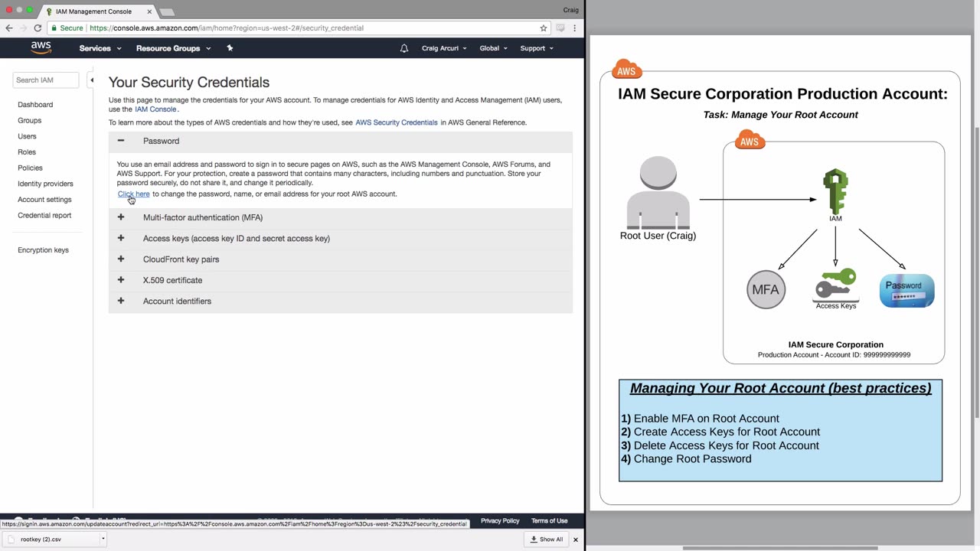Open the Resource Groups dropdown
This screenshot has width=980, height=551.
coord(174,48)
